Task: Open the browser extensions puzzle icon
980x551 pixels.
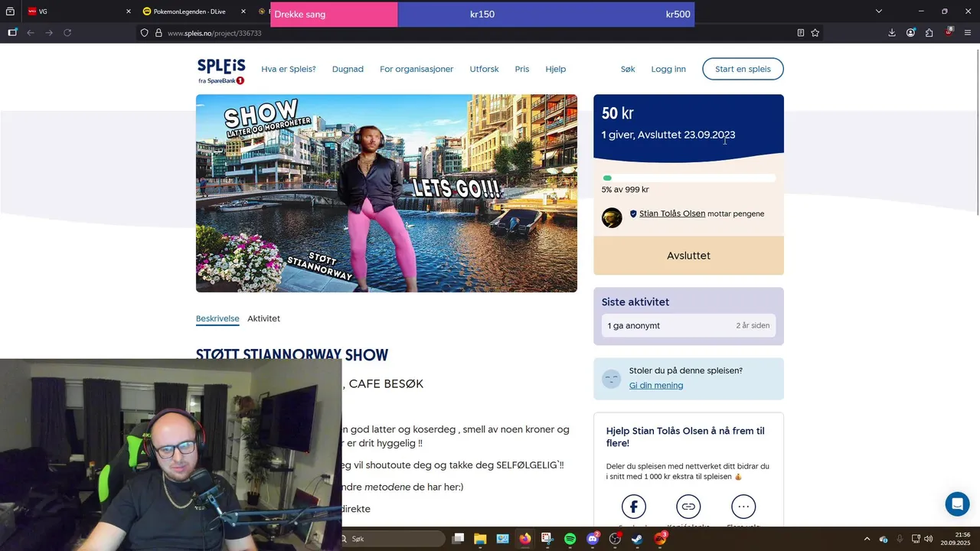Action: (929, 33)
